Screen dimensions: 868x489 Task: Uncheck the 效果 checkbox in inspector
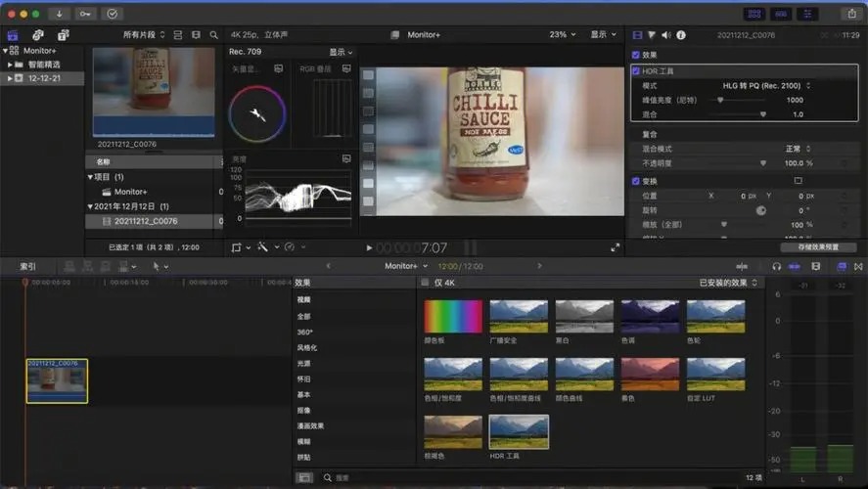635,55
